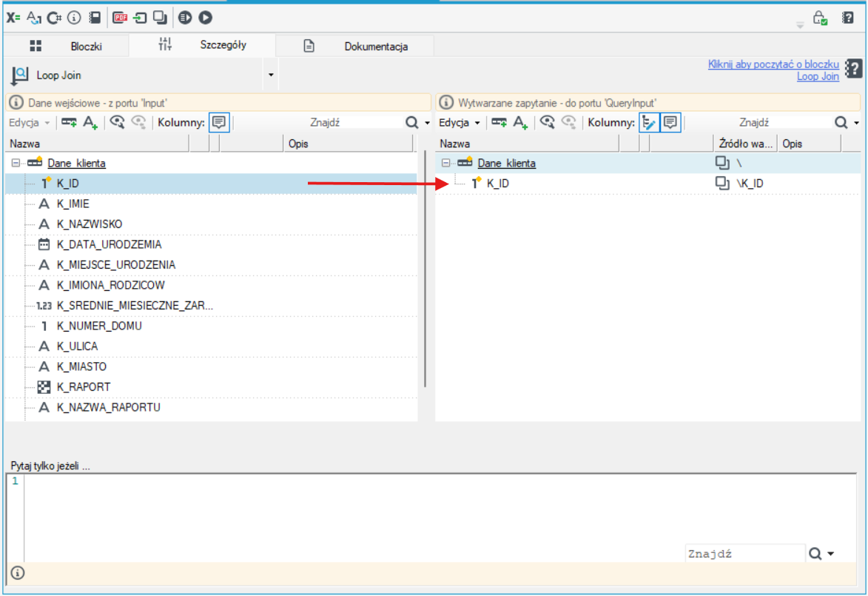Add a record in the Dane wejściowe toolbar
This screenshot has width=868, height=596.
[x=70, y=122]
